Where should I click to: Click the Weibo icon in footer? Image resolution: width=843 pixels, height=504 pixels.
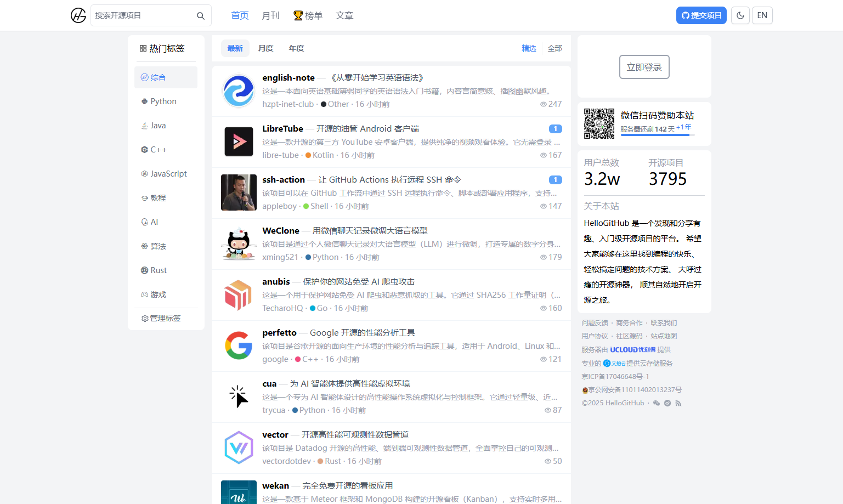tap(667, 403)
